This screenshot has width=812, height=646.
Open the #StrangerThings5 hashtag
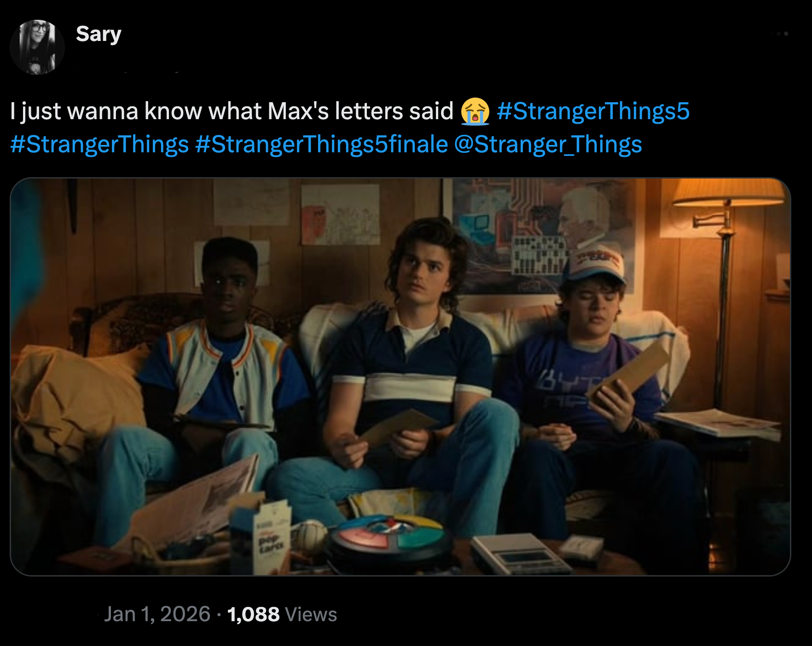(593, 111)
